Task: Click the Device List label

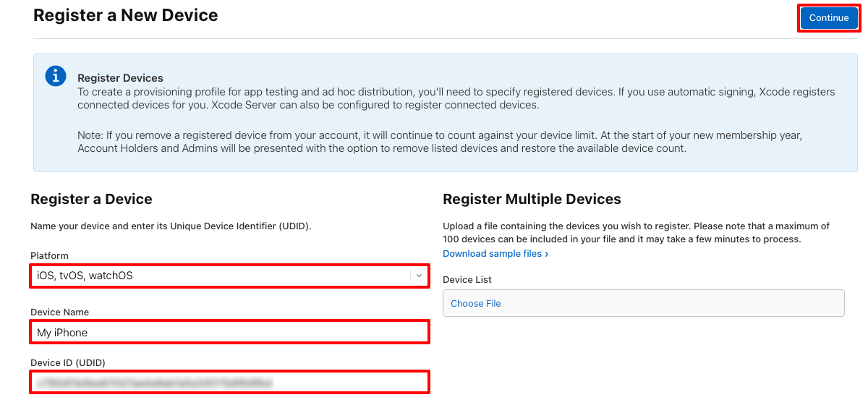Action: pos(467,279)
